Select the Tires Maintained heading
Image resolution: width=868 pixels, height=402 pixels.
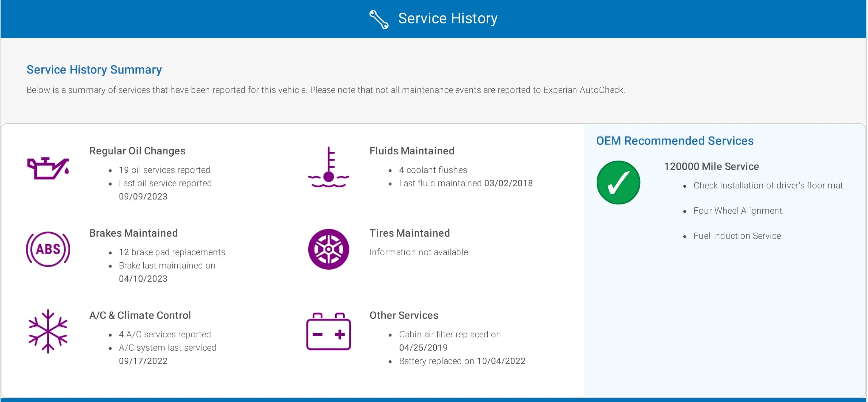click(410, 233)
